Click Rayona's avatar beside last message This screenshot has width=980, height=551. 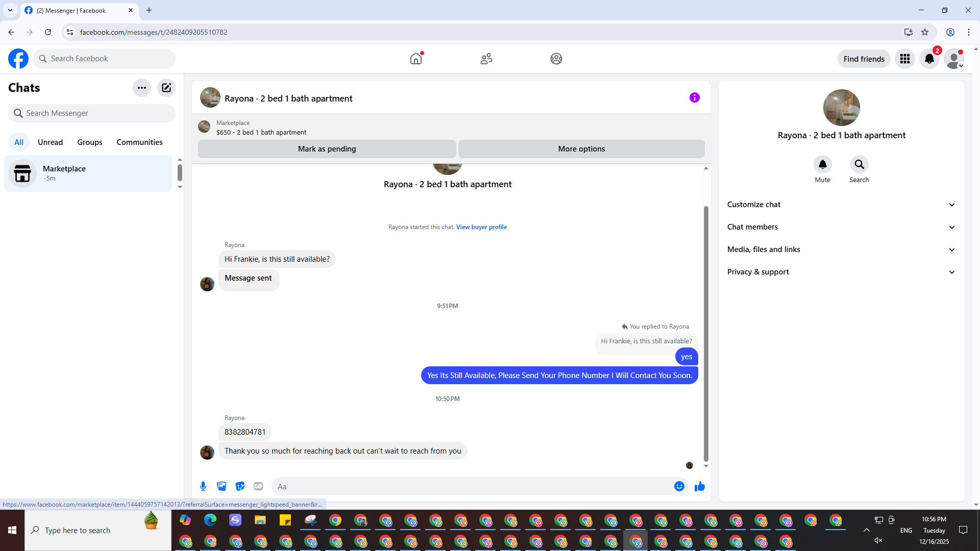(207, 453)
